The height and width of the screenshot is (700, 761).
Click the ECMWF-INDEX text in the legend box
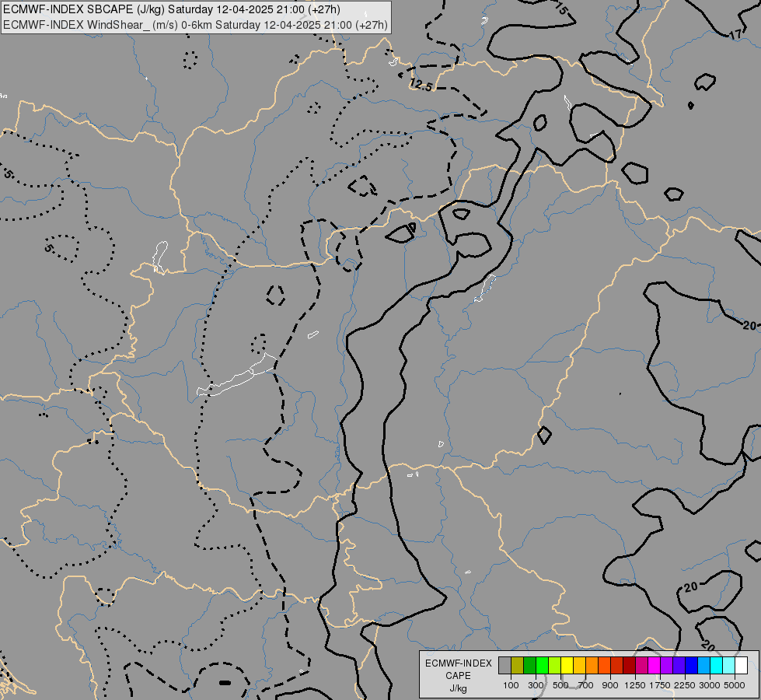(459, 663)
